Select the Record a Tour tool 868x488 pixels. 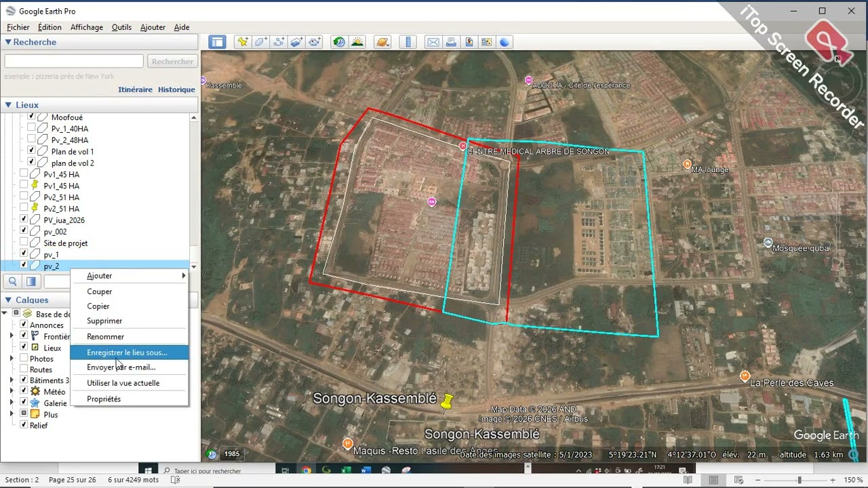(x=315, y=42)
